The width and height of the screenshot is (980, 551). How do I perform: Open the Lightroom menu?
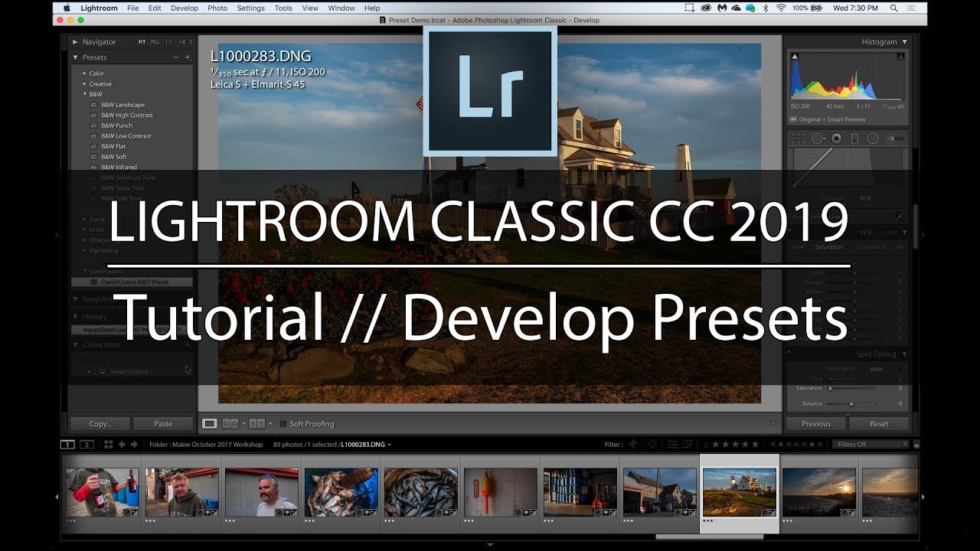[99, 8]
